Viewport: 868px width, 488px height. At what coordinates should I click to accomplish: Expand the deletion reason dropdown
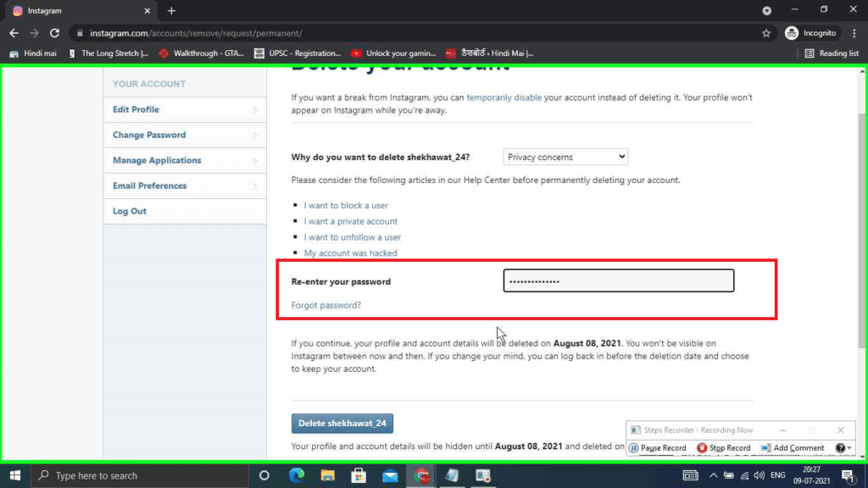565,157
